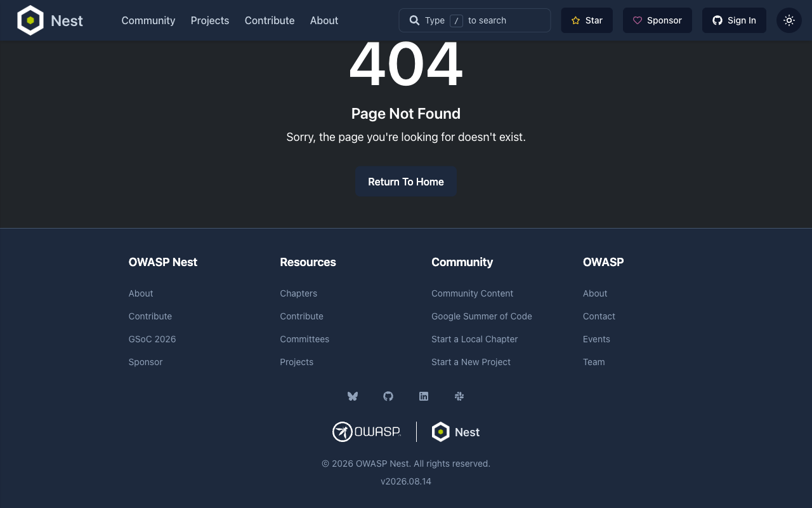This screenshot has height=508, width=812.
Task: Open the About nav item in header
Action: pos(324,20)
